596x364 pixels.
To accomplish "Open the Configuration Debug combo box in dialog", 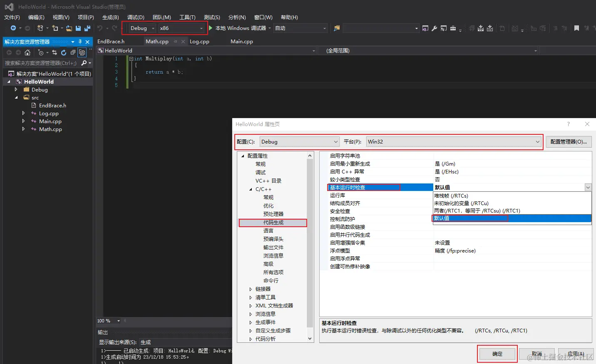I will pyautogui.click(x=299, y=141).
